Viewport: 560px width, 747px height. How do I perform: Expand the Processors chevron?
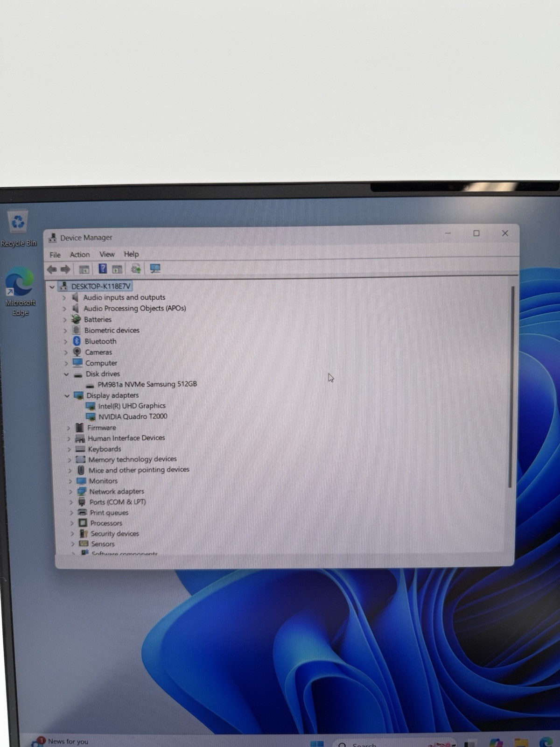pyautogui.click(x=71, y=523)
